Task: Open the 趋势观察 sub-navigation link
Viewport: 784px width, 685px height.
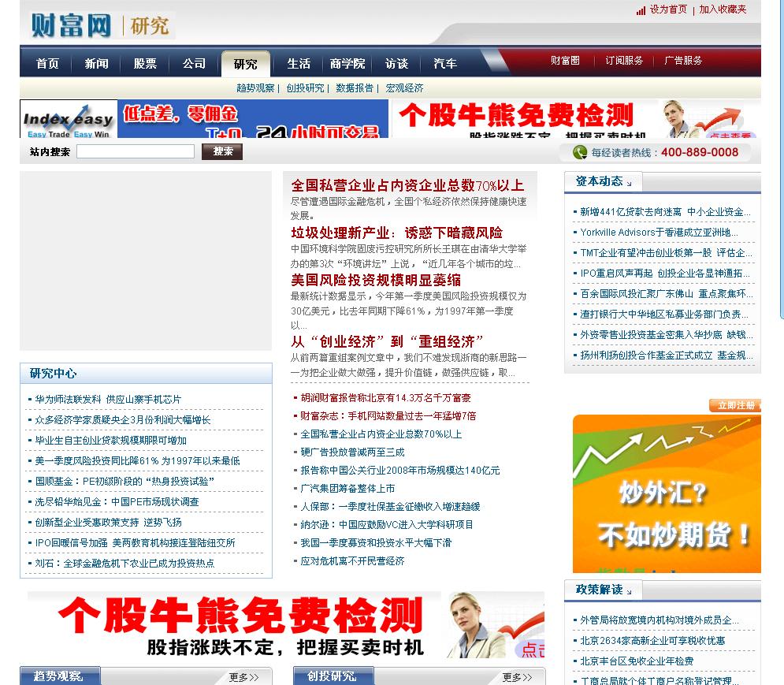Action: (255, 88)
